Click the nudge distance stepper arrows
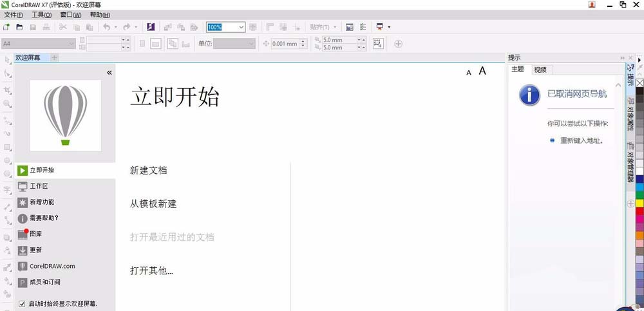This screenshot has height=311, width=644. pyautogui.click(x=303, y=44)
